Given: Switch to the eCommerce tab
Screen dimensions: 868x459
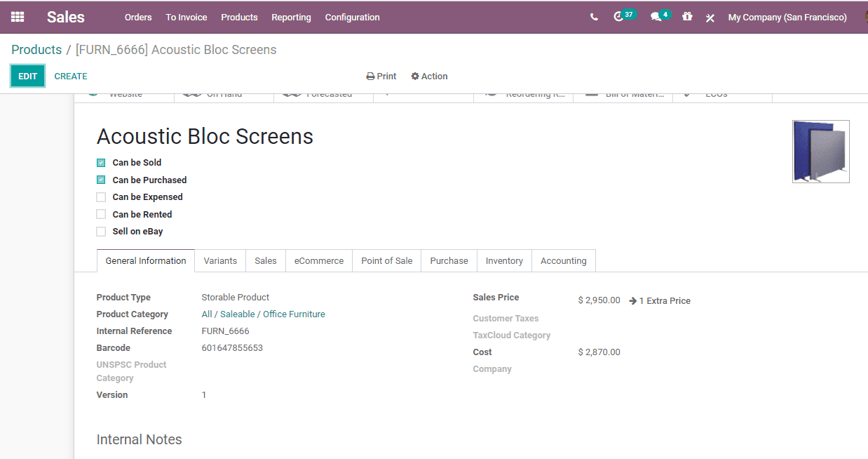Looking at the screenshot, I should click(x=319, y=260).
